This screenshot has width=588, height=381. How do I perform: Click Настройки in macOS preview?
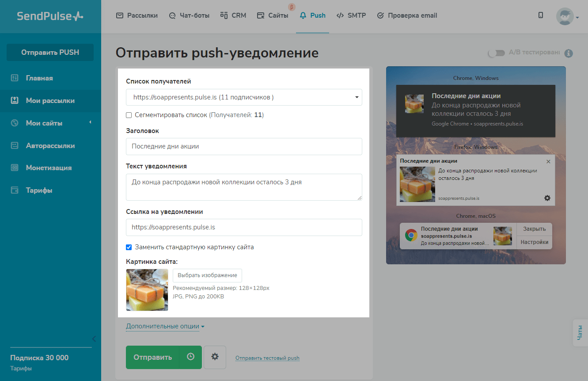(x=535, y=242)
